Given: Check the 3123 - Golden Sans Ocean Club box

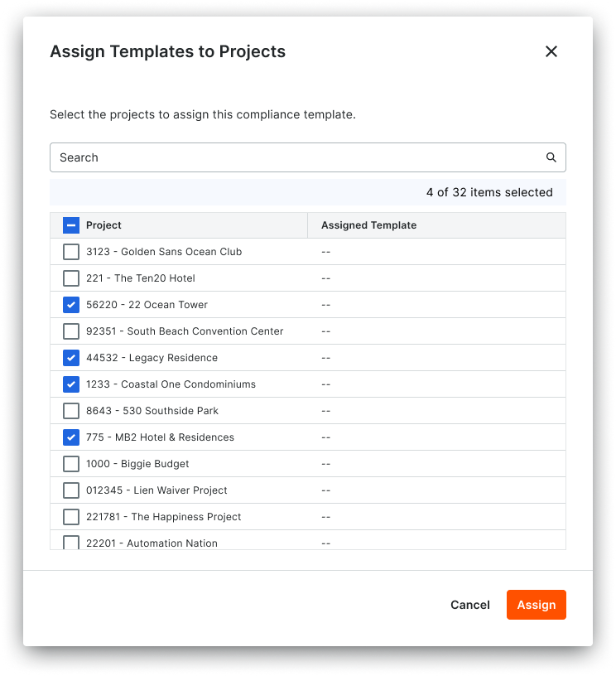Looking at the screenshot, I should [71, 252].
